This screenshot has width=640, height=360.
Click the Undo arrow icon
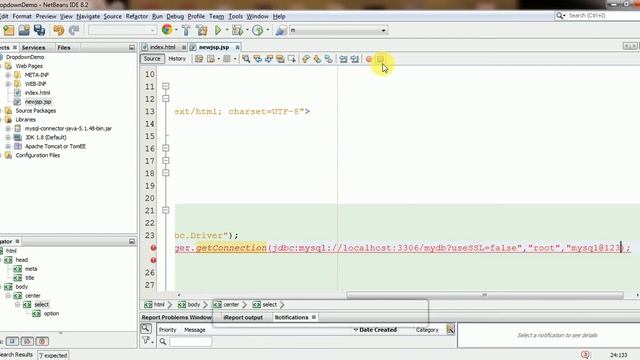click(58, 30)
